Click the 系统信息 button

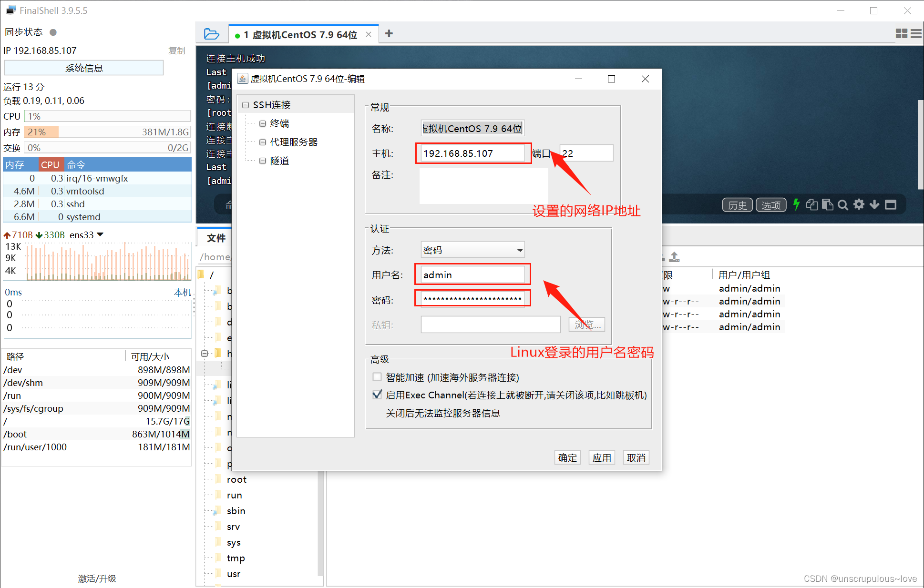pos(84,68)
